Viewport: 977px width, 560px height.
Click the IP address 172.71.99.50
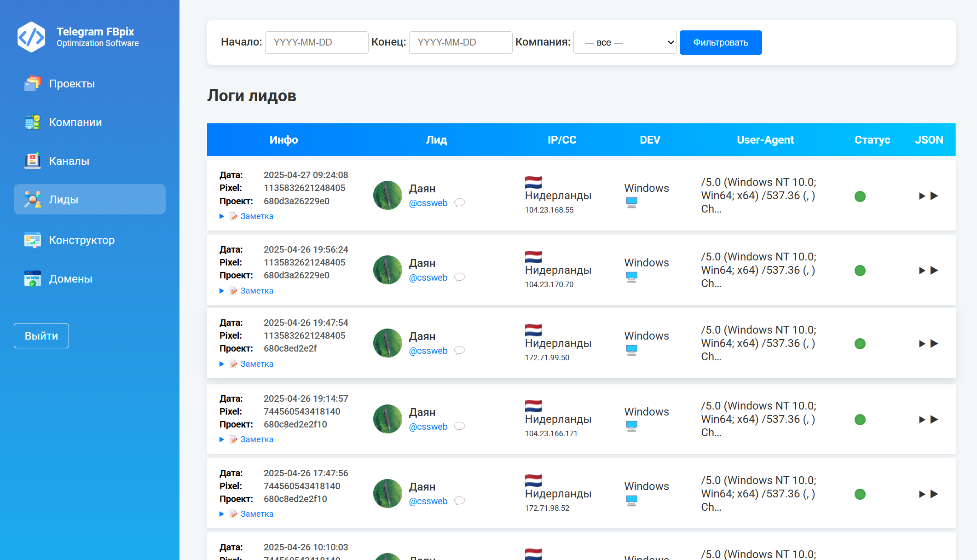click(547, 358)
